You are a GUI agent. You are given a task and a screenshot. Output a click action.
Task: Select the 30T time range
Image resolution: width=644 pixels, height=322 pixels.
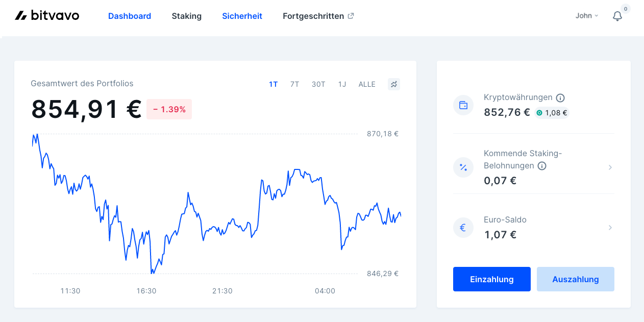(318, 84)
